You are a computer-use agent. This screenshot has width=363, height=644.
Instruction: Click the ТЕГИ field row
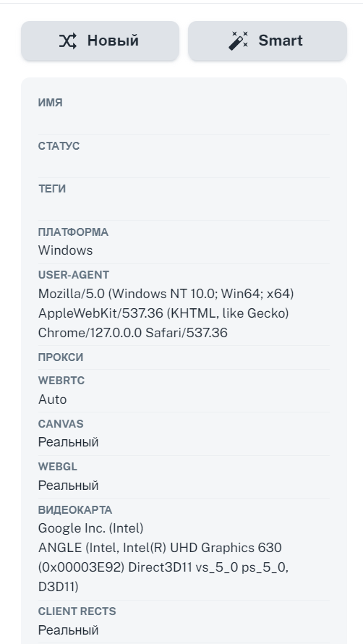(x=184, y=199)
